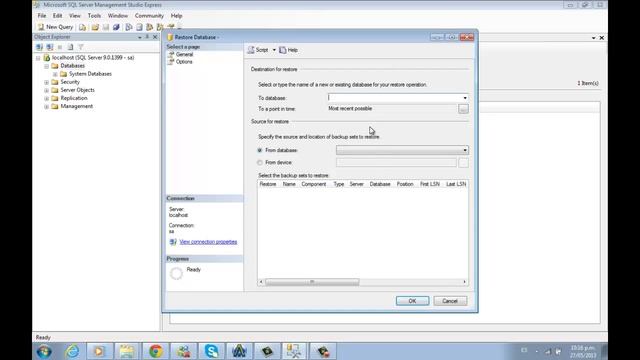Open the From database combo box
This screenshot has height=360, width=640.
point(402,150)
